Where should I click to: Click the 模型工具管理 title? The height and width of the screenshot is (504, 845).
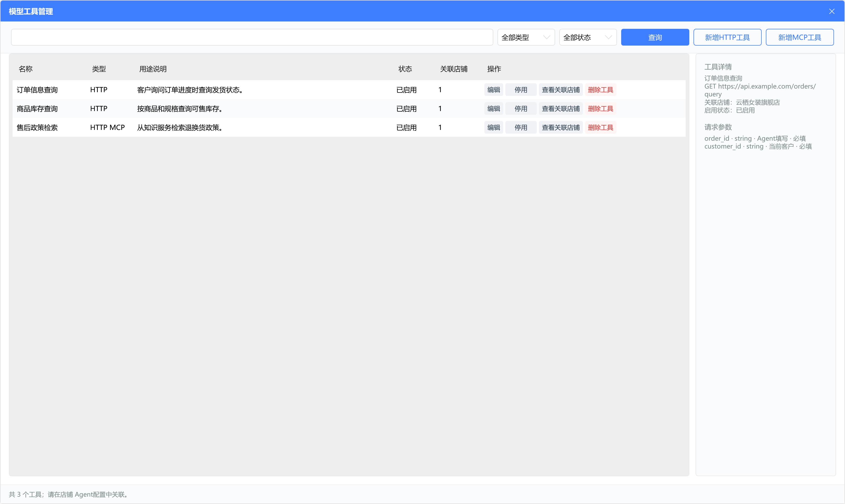click(31, 12)
